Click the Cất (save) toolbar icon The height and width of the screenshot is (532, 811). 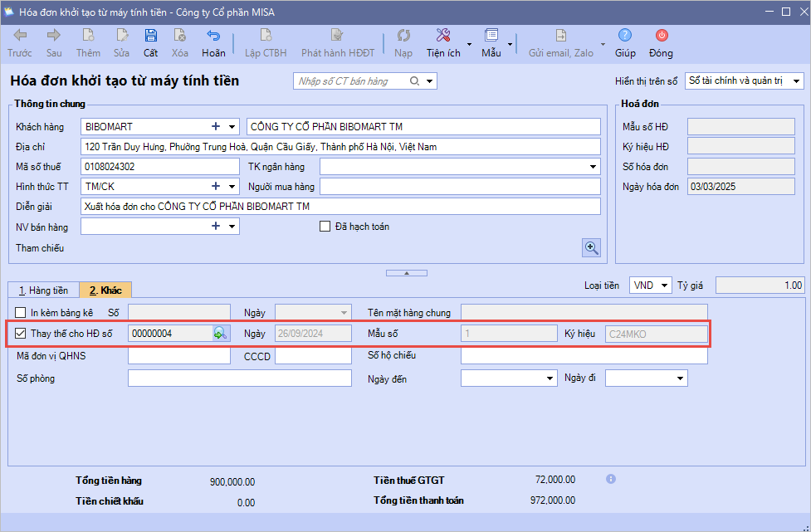150,36
